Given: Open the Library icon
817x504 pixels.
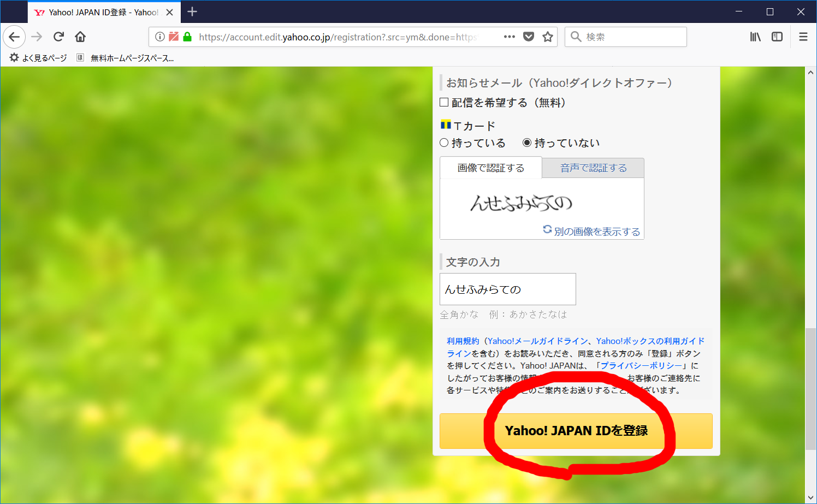Looking at the screenshot, I should (x=755, y=37).
